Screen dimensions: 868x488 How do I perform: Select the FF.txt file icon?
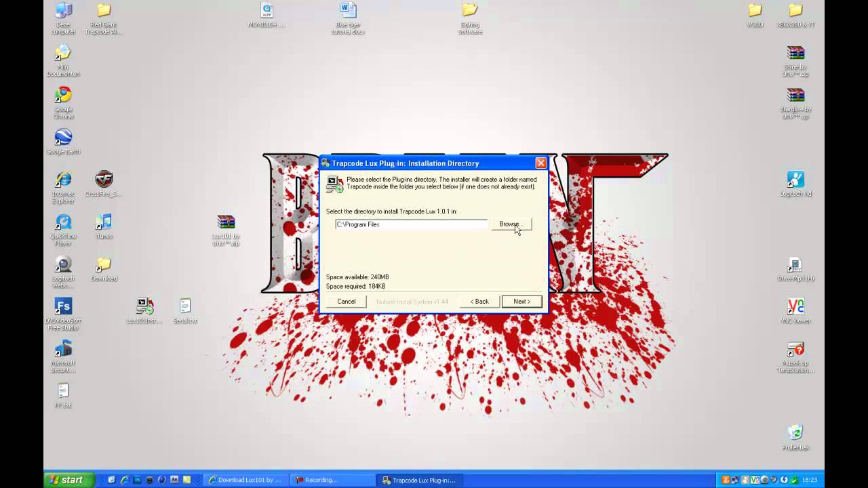(63, 395)
